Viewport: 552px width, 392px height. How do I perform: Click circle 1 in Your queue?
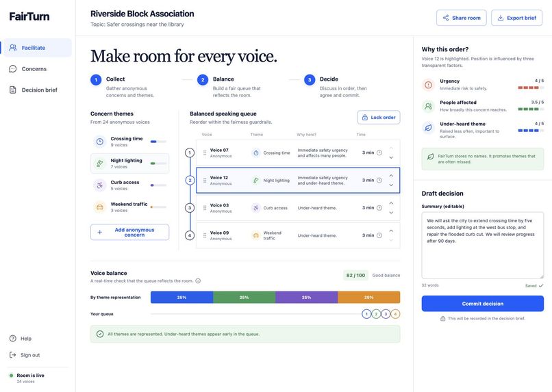coord(366,314)
